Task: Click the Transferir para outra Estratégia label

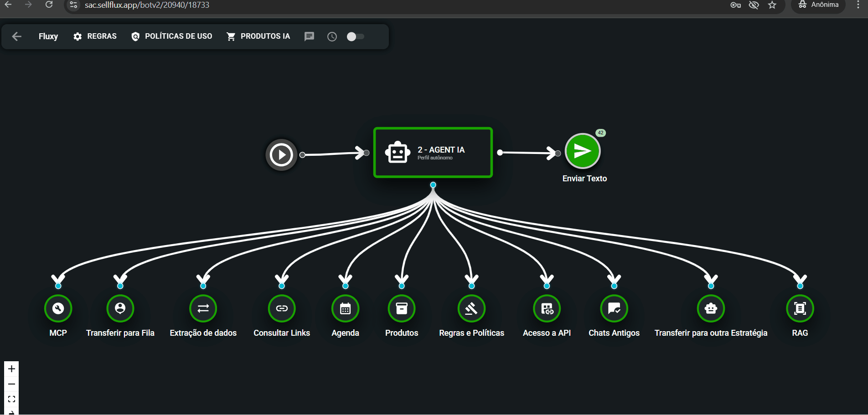Action: [711, 333]
